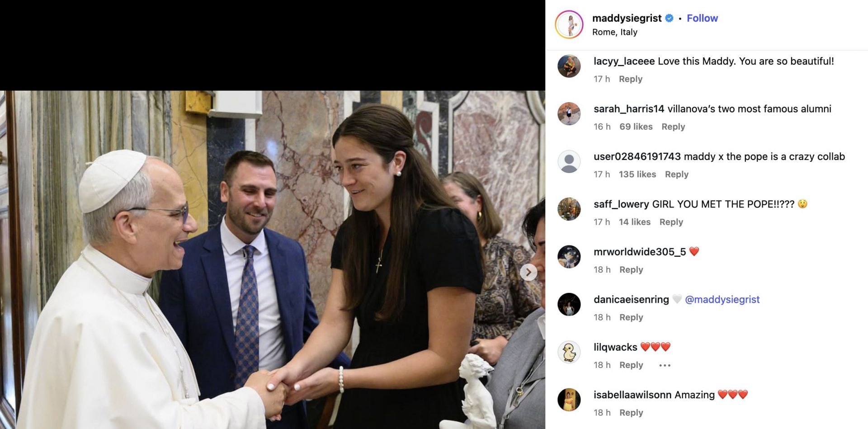This screenshot has height=429, width=868.
Task: Follow maddysiegrist
Action: pyautogui.click(x=702, y=18)
